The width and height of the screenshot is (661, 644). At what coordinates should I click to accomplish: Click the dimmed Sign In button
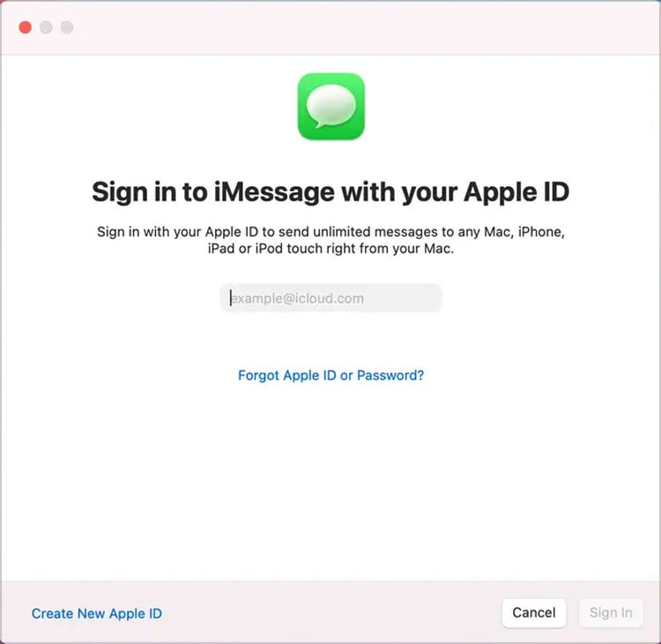pos(611,613)
